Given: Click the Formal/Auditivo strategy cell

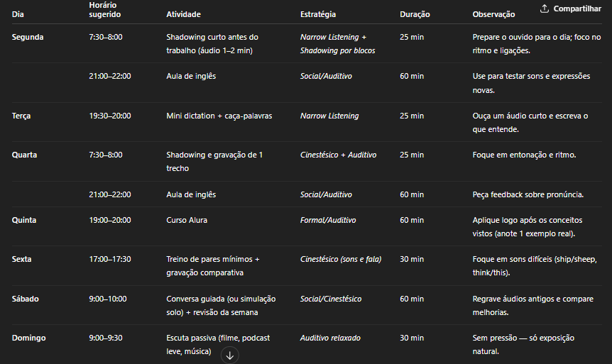Looking at the screenshot, I should tap(328, 220).
